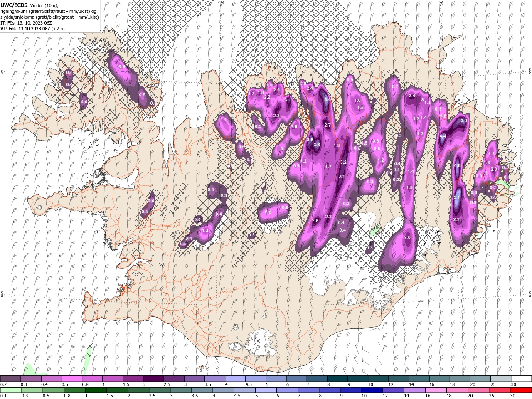Select the bright pink 0.5–0.8 snow scale swatch
Screen dimensions: 532x399
(71, 378)
